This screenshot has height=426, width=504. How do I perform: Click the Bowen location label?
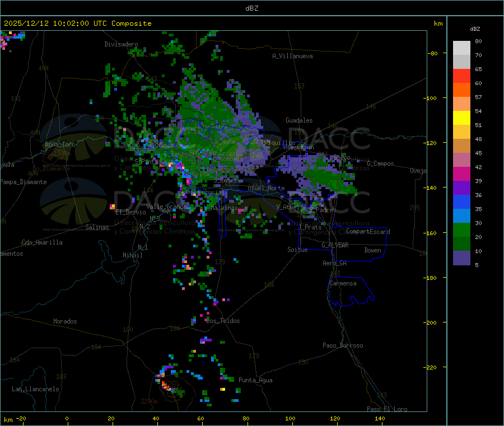372,250
